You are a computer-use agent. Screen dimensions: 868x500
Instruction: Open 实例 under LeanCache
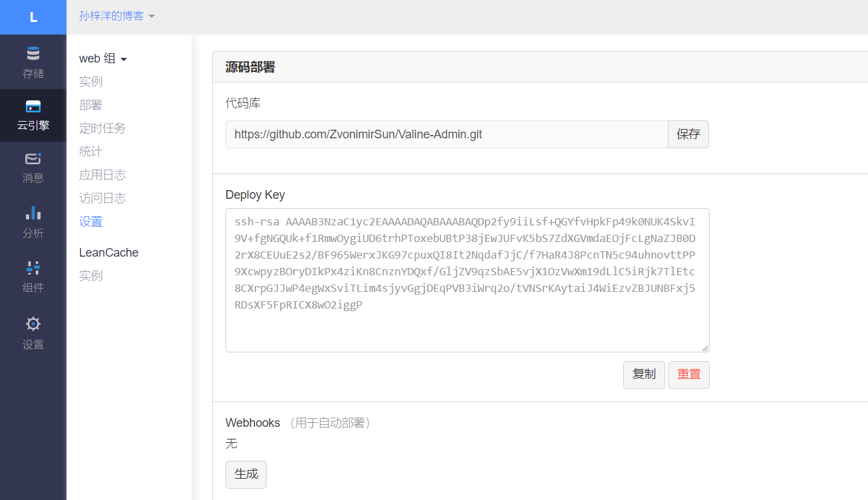coord(90,276)
